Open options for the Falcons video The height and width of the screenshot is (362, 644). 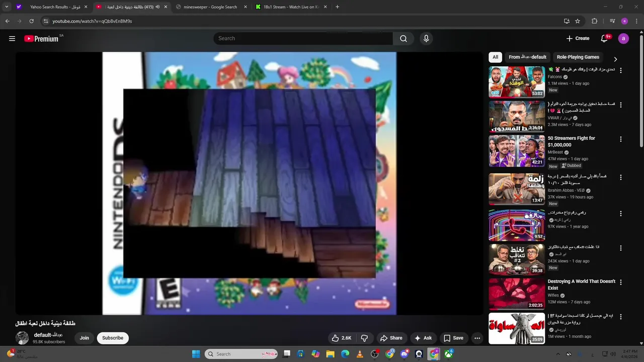point(620,71)
